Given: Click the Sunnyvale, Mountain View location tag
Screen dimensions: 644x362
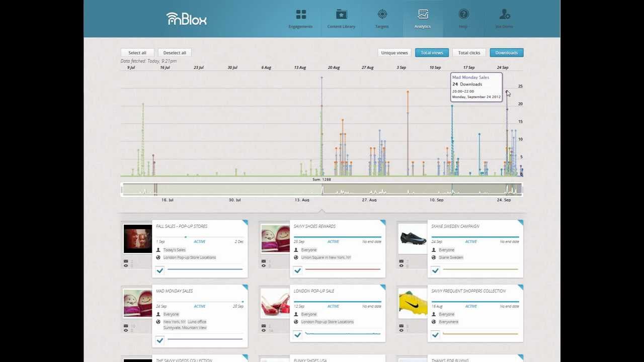Looking at the screenshot, I should 185,328.
